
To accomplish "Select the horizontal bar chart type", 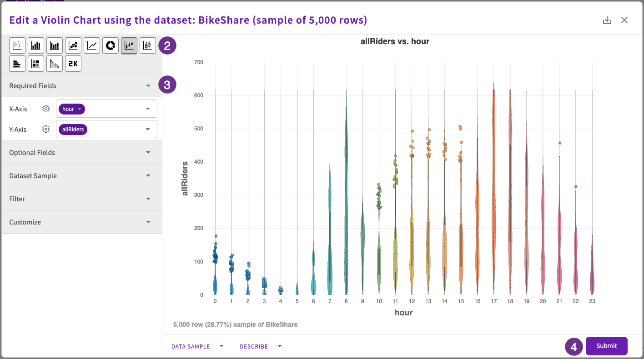I will pos(17,64).
